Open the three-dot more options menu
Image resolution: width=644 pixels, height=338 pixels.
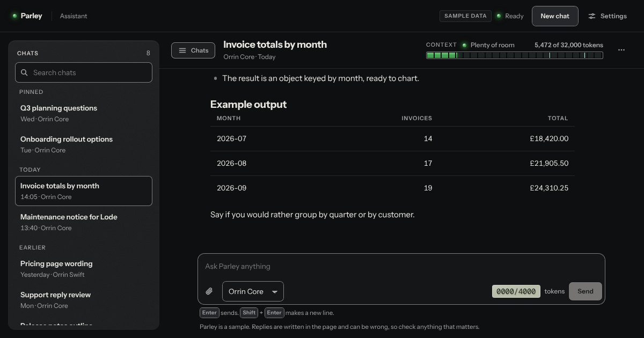point(621,50)
